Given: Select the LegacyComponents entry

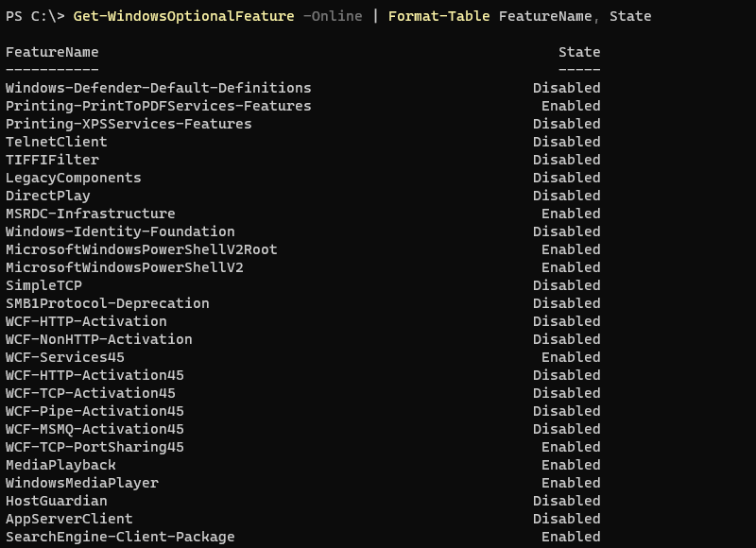Looking at the screenshot, I should 74,178.
